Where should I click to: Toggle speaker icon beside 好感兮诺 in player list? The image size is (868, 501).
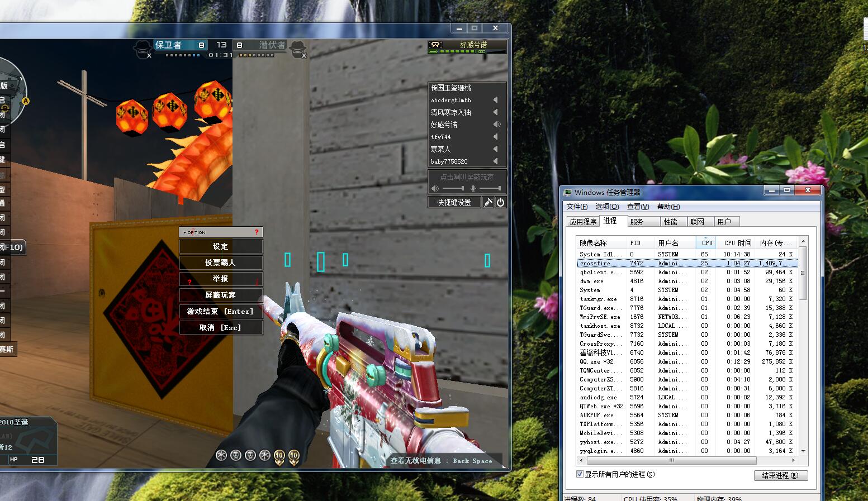[x=496, y=125]
